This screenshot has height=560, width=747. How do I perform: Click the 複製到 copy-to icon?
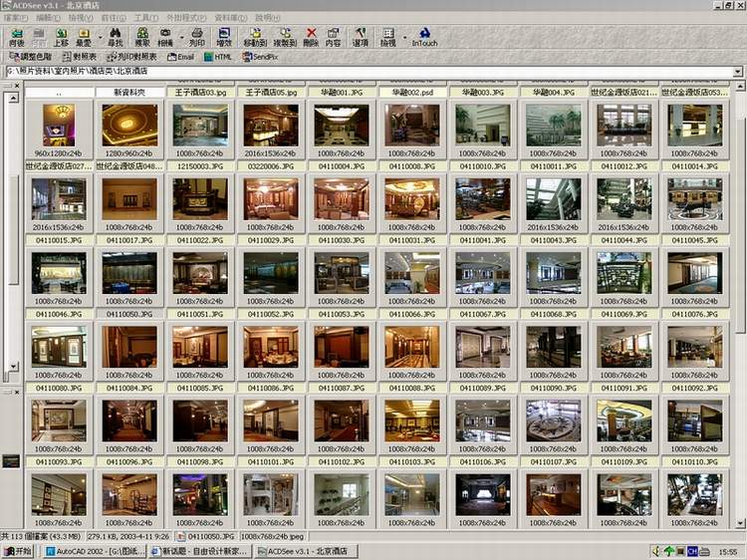click(285, 37)
